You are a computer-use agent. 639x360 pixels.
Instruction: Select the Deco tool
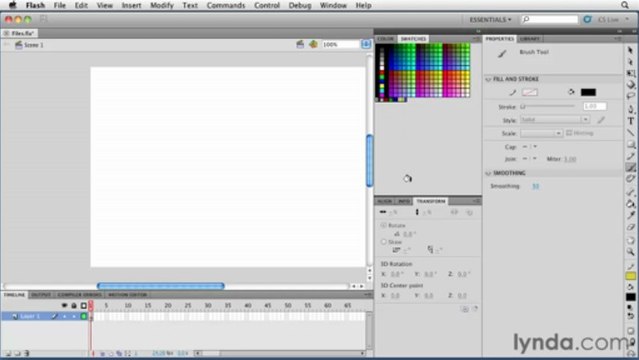tap(630, 179)
